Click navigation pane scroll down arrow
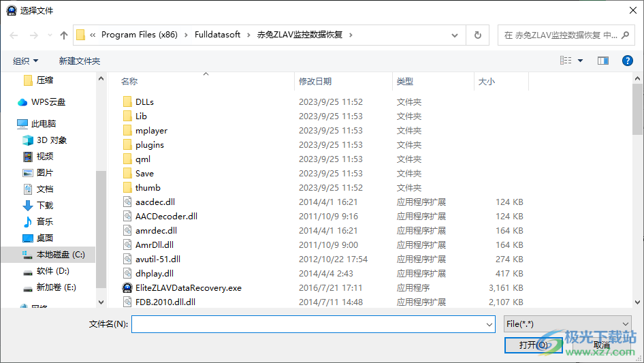The width and height of the screenshot is (644, 363). pos(101,302)
